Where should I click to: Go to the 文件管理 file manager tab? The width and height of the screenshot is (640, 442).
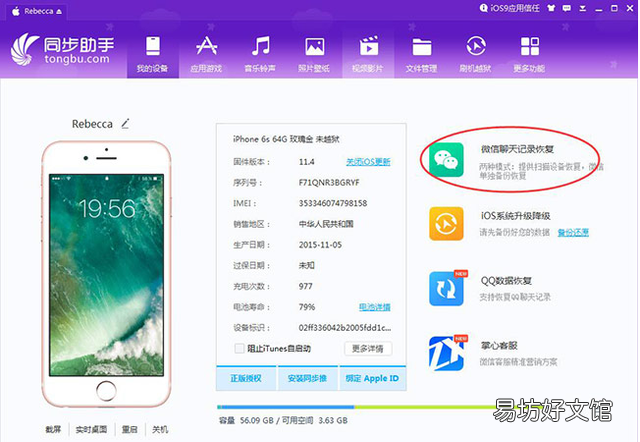(x=422, y=54)
